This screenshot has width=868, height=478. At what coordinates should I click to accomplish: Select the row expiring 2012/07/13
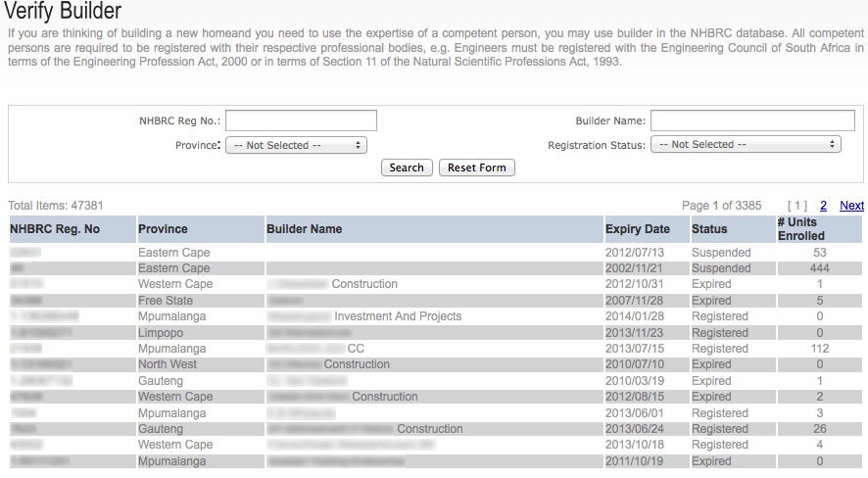pos(436,253)
